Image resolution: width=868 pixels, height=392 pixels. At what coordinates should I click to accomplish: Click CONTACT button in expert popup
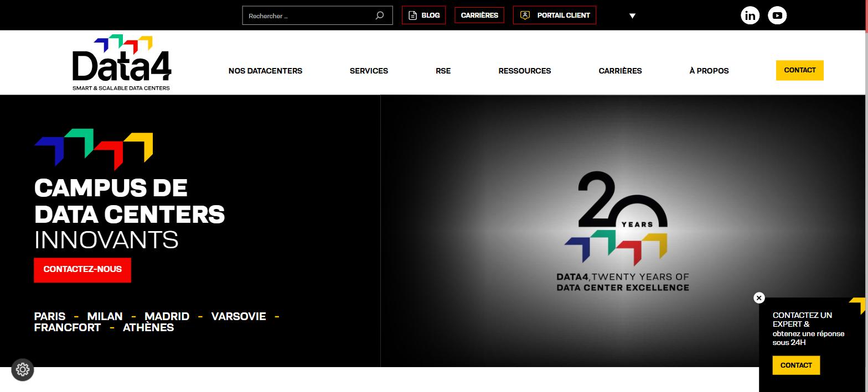pyautogui.click(x=796, y=365)
